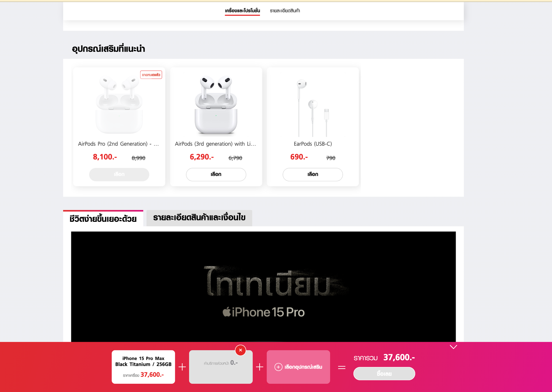Click EarPods USB-C product image
Screen dimensions: 552x392
313,108
